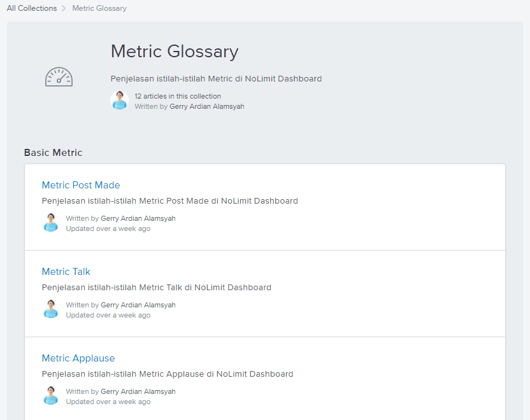Click the avatar in Metric Talk card

pos(51,309)
